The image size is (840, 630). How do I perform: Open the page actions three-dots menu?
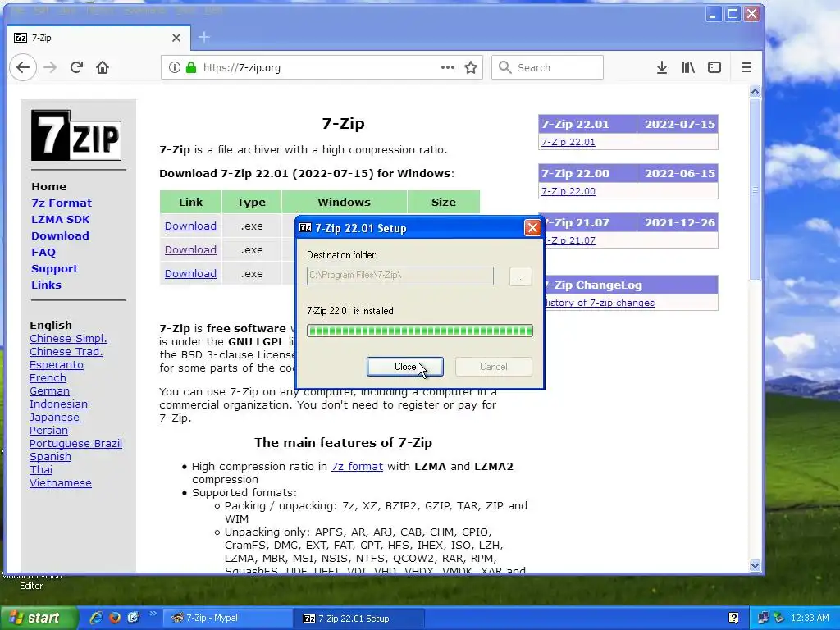(x=448, y=67)
